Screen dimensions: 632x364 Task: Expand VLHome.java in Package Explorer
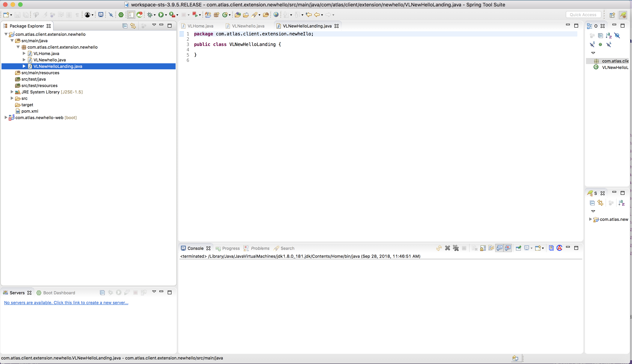(x=24, y=53)
